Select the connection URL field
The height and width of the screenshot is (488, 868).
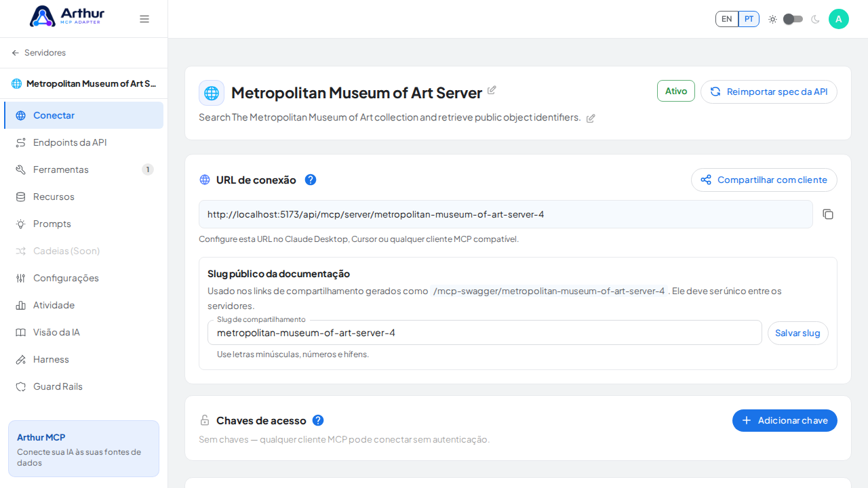coord(506,214)
